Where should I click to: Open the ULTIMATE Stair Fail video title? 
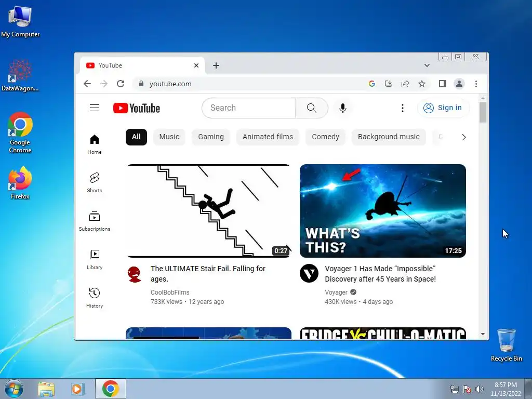(208, 274)
